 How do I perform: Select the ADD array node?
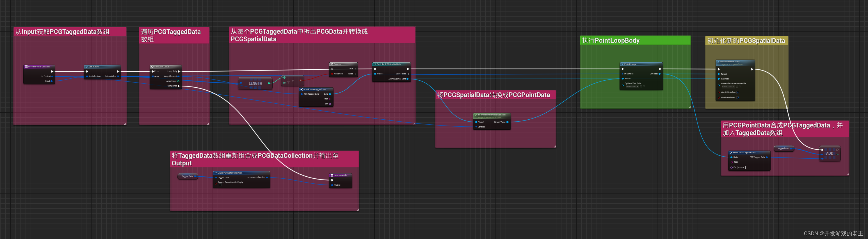click(830, 153)
